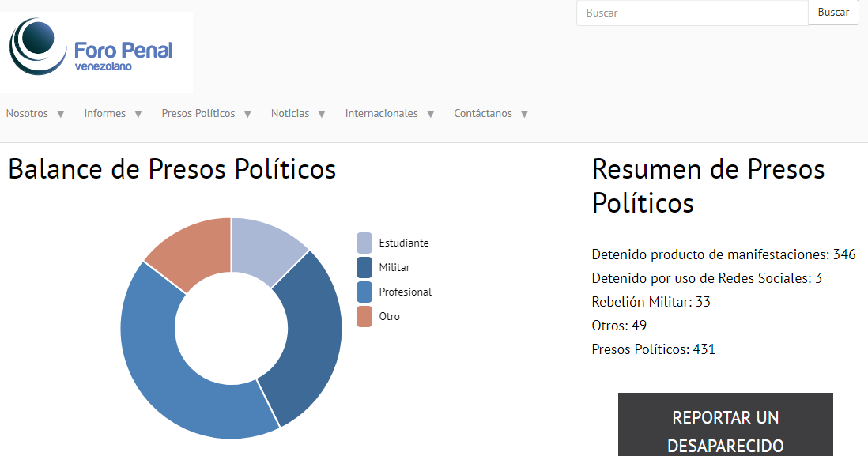Expand the dropdown arrow beside Noticias
Viewport: 868px width, 456px height.
322,114
